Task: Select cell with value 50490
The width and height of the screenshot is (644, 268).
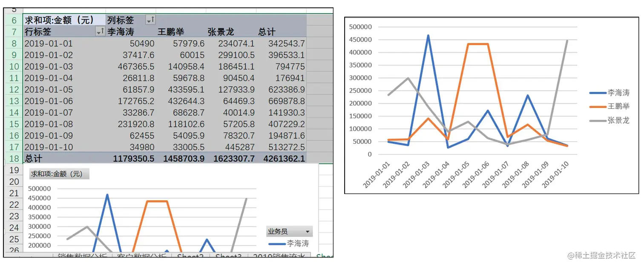Action: (143, 43)
